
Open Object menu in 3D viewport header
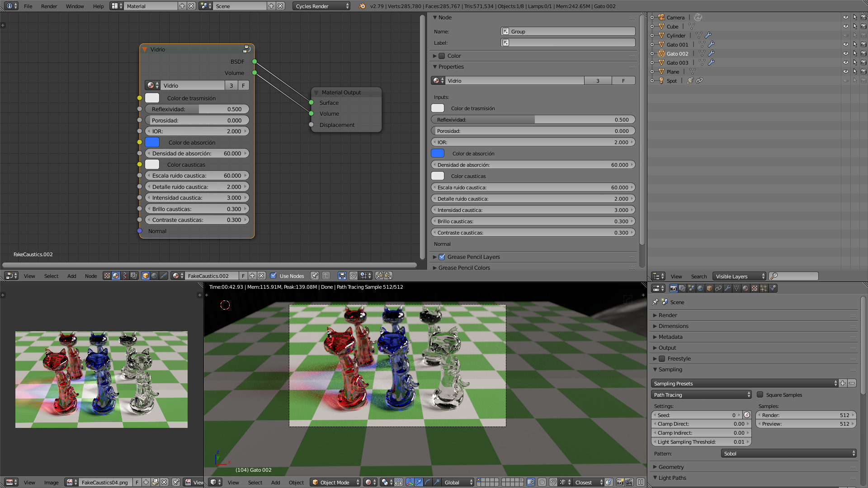pyautogui.click(x=296, y=482)
